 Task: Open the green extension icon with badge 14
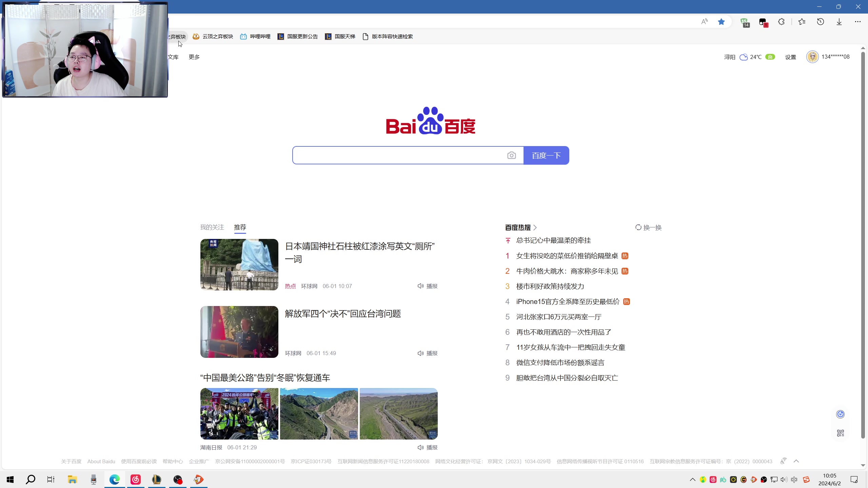tap(745, 22)
